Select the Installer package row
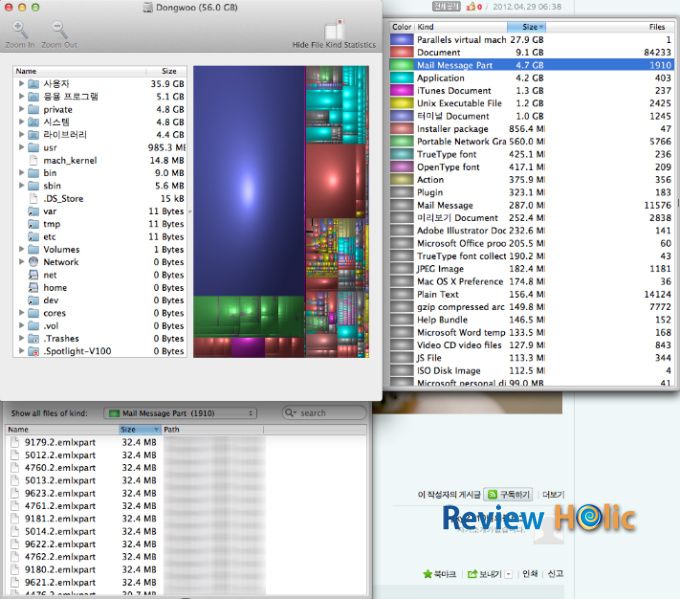 532,129
